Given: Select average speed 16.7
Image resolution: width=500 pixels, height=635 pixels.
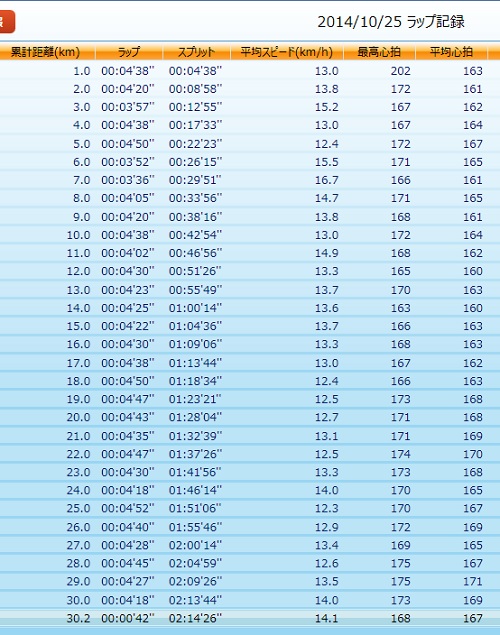Looking at the screenshot, I should (327, 180).
